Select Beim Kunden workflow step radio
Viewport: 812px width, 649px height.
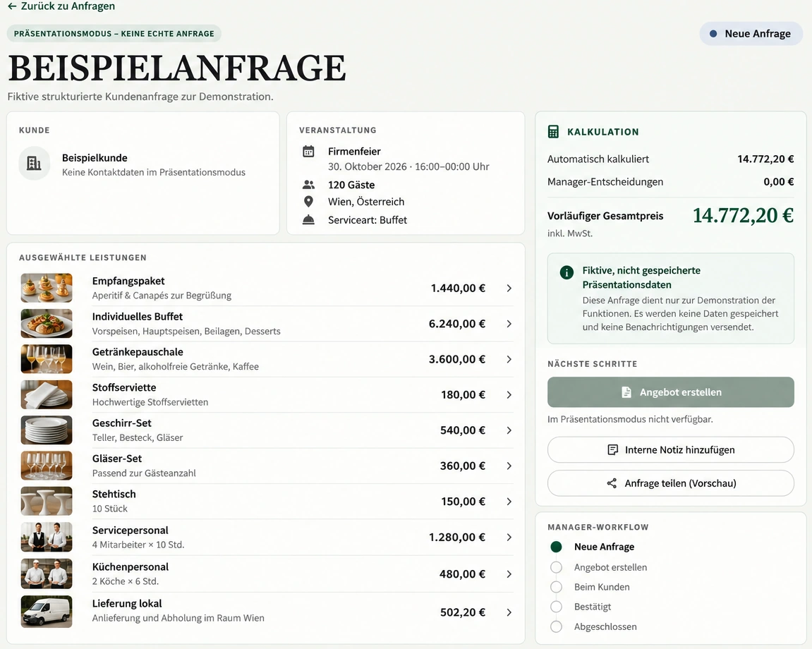coord(556,587)
